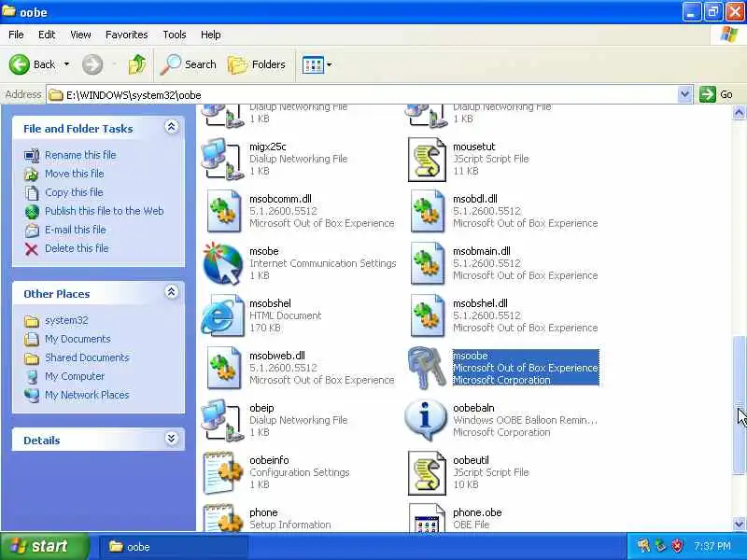Toggle the Folders pane button

pos(256,64)
